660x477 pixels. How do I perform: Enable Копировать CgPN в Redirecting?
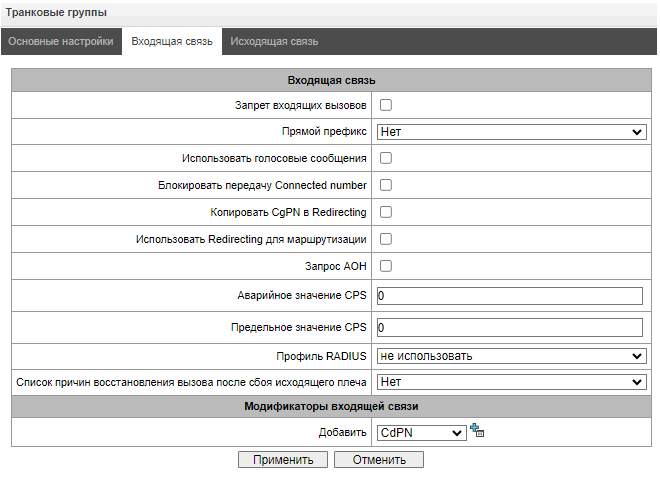click(x=385, y=212)
